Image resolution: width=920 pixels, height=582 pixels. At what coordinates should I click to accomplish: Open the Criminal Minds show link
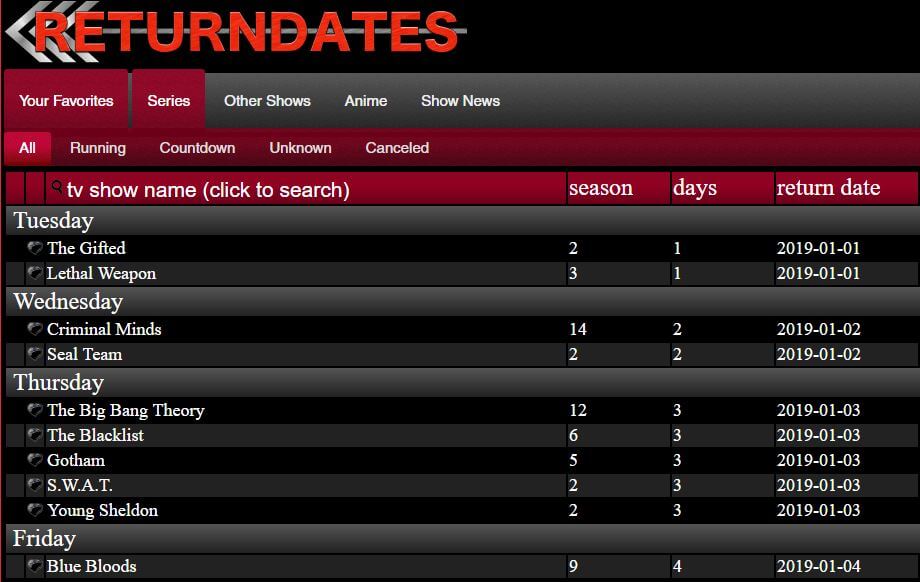point(104,329)
